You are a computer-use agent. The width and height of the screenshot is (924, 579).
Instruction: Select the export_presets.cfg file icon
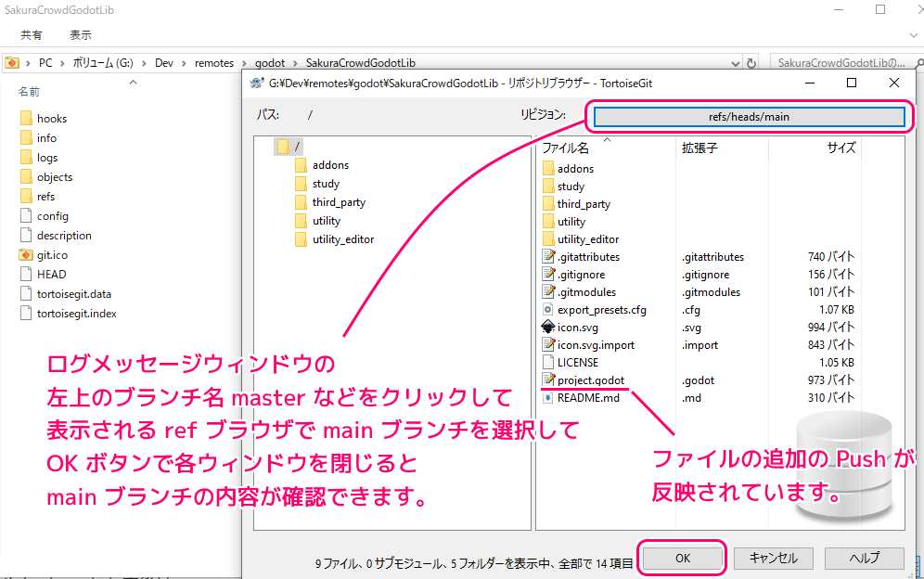(547, 309)
